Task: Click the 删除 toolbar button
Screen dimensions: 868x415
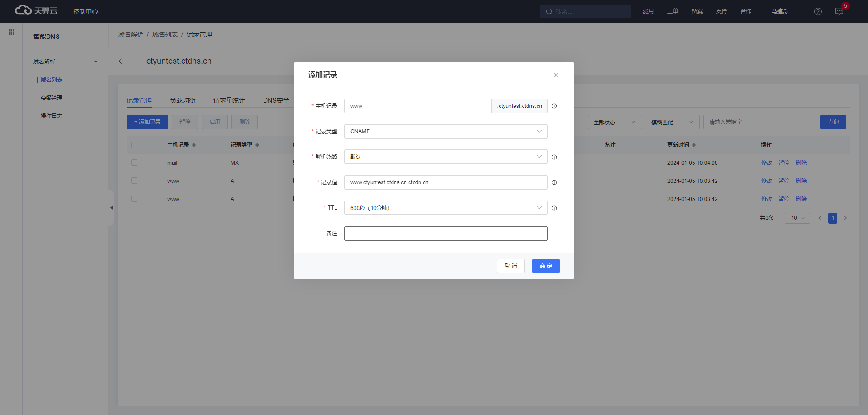Action: click(245, 122)
